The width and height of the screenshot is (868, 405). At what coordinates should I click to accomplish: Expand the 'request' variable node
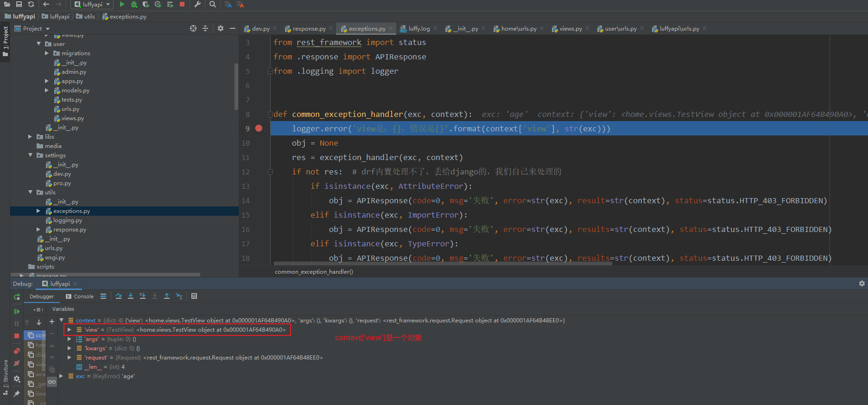70,358
